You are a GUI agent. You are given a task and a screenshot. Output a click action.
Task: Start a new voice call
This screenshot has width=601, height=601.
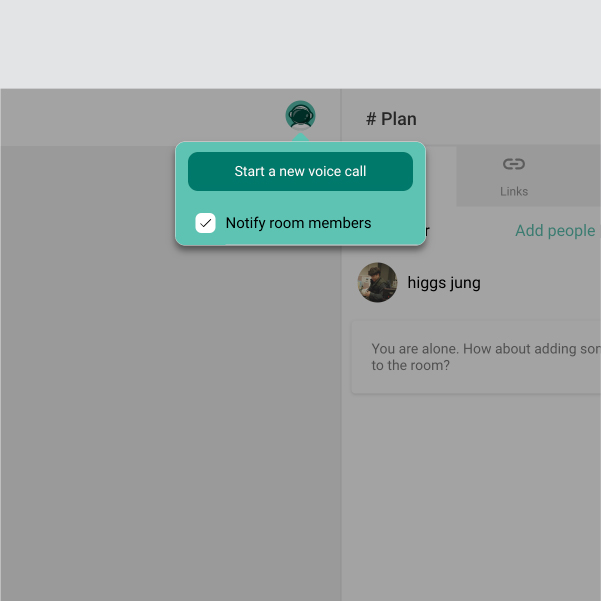coord(300,171)
